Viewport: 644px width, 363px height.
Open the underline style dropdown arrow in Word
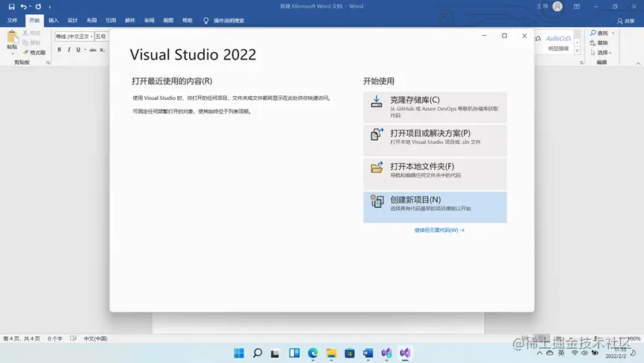click(x=85, y=50)
